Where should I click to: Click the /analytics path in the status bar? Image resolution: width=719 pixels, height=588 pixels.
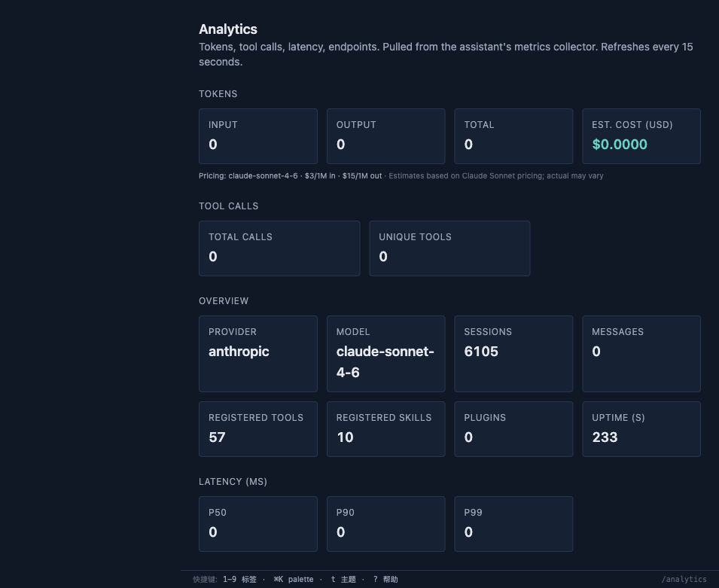tap(684, 579)
